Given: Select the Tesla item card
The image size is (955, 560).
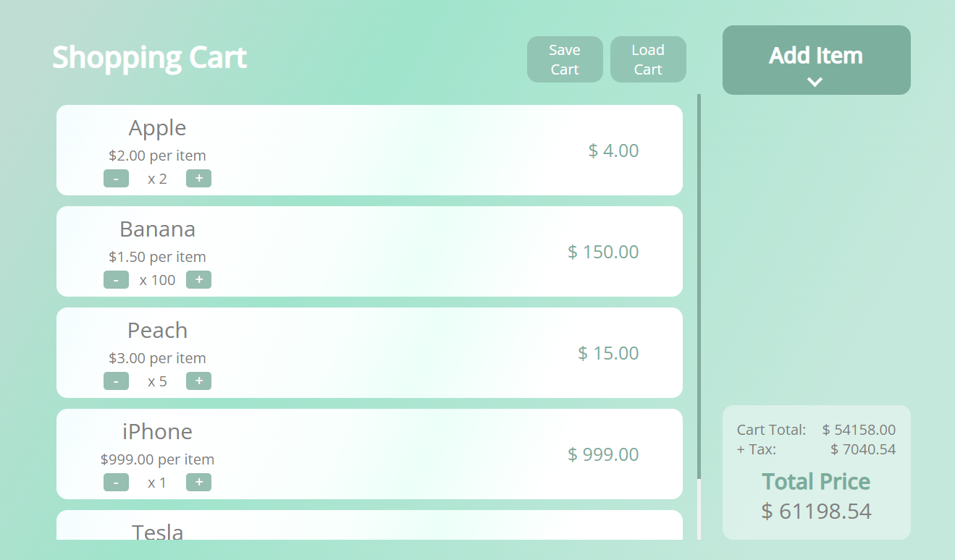Looking at the screenshot, I should (369, 532).
